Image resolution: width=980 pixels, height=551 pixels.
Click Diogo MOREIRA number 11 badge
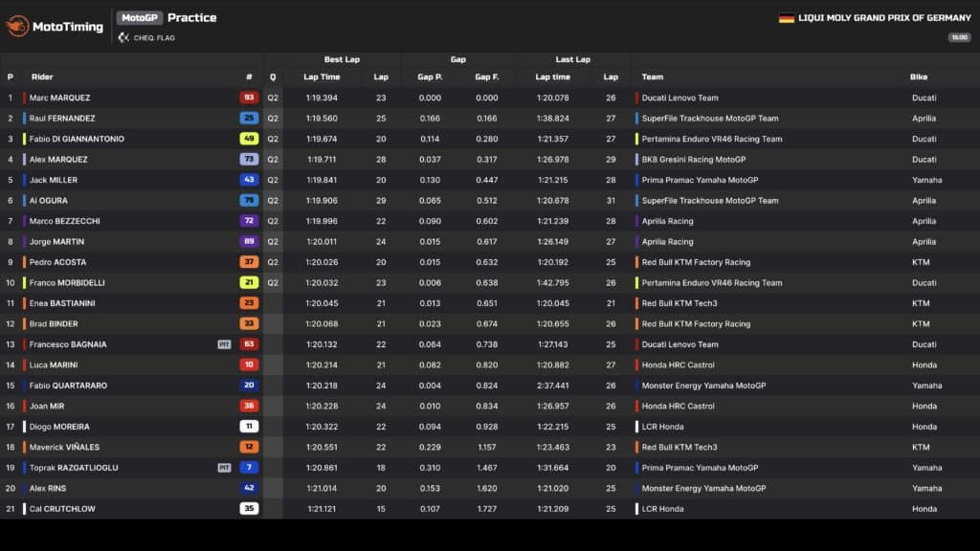pos(249,427)
